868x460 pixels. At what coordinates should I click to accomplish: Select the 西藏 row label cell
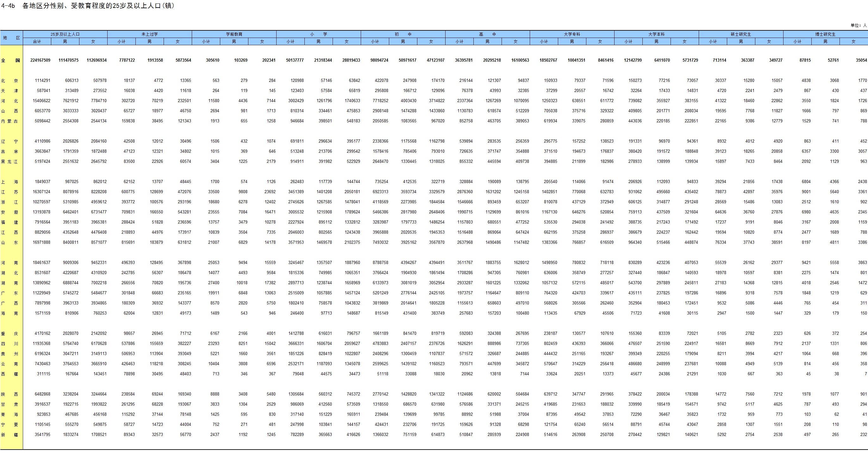pyautogui.click(x=9, y=374)
